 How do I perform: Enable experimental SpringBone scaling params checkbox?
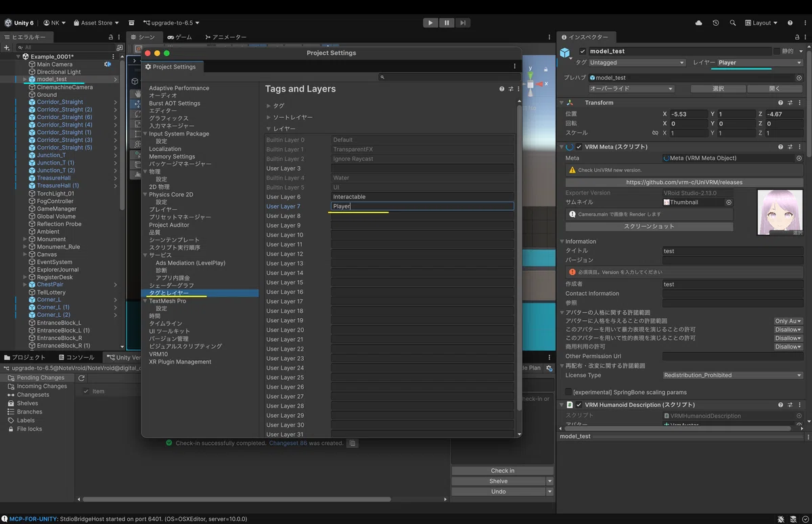[x=568, y=392]
